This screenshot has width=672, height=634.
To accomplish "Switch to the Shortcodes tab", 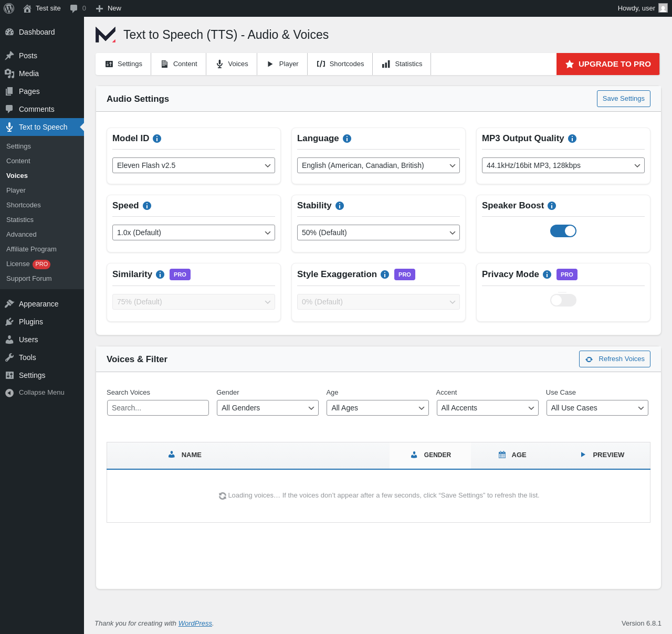I will [340, 64].
